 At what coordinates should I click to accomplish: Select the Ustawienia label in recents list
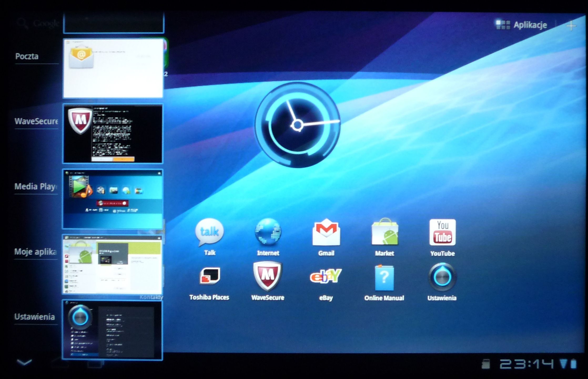coord(35,317)
